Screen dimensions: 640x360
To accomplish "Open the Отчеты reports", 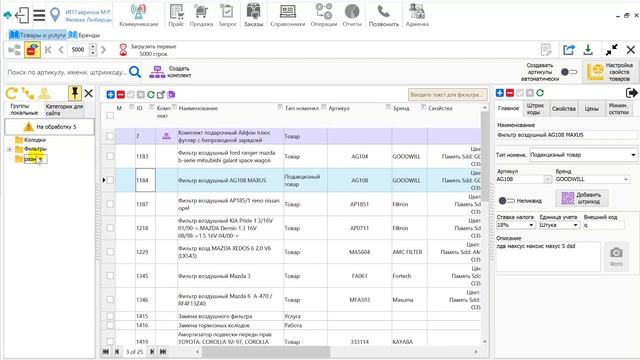I will [352, 15].
